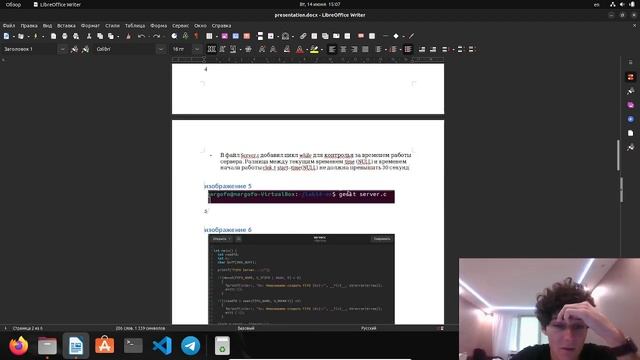Run the spelling check icon
Screen dimensions: 640x360
pyautogui.click(x=185, y=36)
